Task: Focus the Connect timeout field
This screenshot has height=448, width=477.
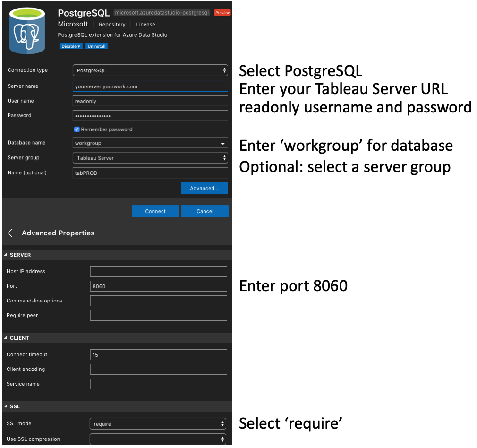Action: 159,355
